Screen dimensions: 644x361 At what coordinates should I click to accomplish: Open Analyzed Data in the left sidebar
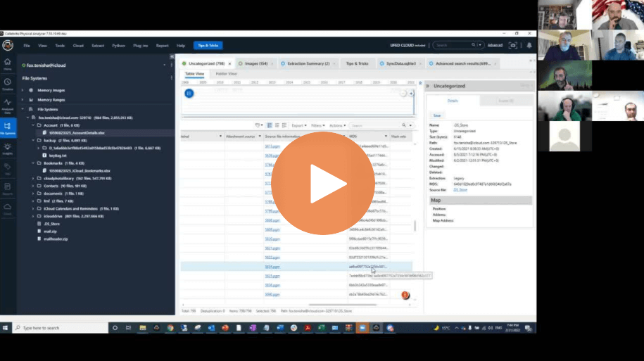coord(8,104)
